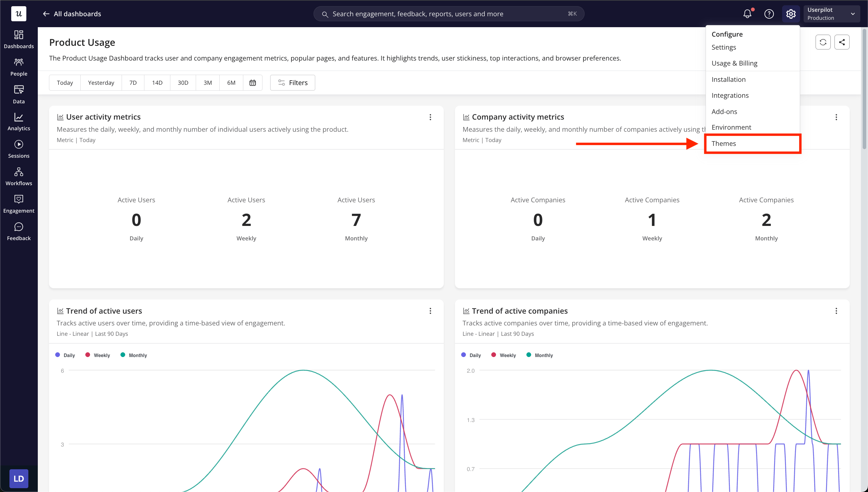The image size is (868, 492).
Task: Toggle the Daily series in active users legend
Action: pyautogui.click(x=65, y=355)
